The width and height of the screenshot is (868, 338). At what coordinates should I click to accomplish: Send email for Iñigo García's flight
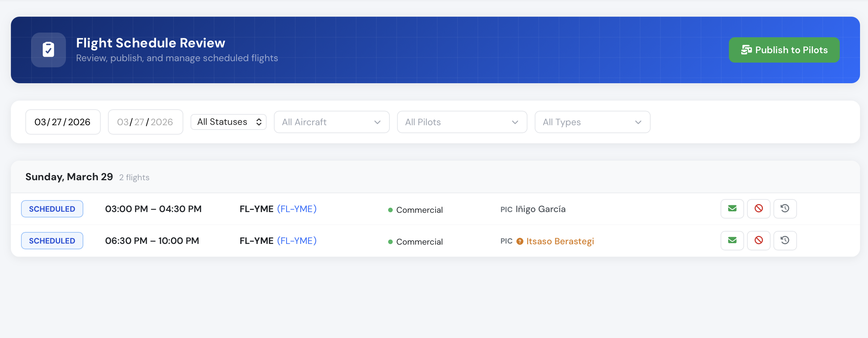(732, 209)
